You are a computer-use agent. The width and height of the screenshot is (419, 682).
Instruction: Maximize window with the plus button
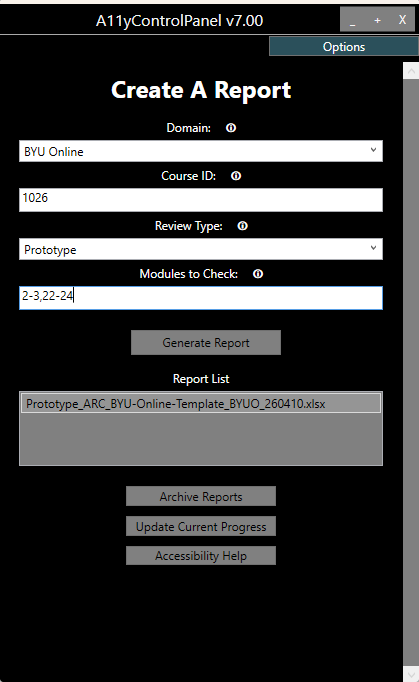tap(378, 20)
